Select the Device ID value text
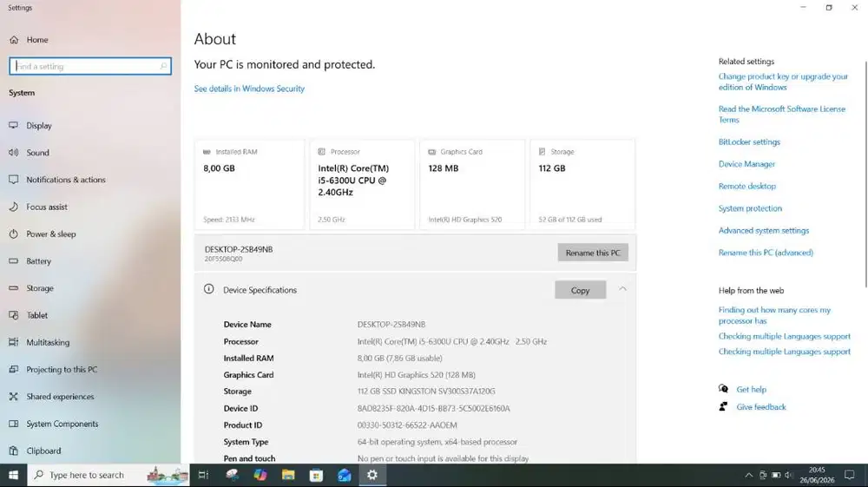868x487 pixels. click(x=433, y=408)
